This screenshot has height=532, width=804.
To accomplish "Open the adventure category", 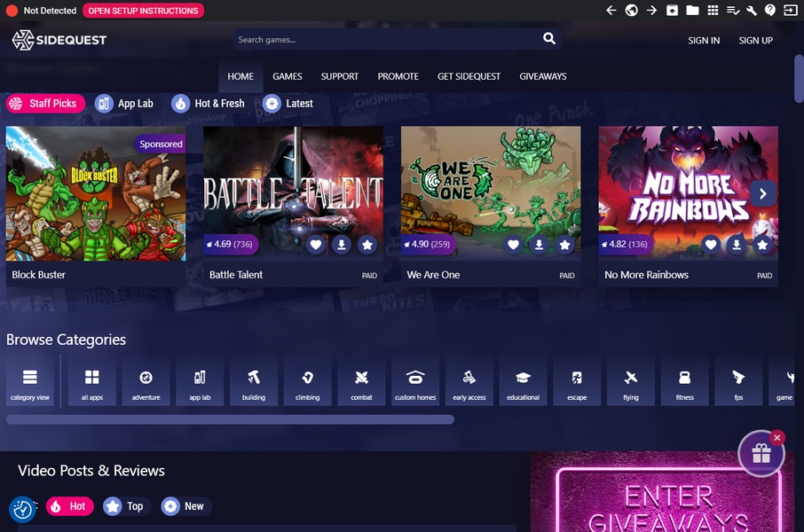I will [x=146, y=383].
